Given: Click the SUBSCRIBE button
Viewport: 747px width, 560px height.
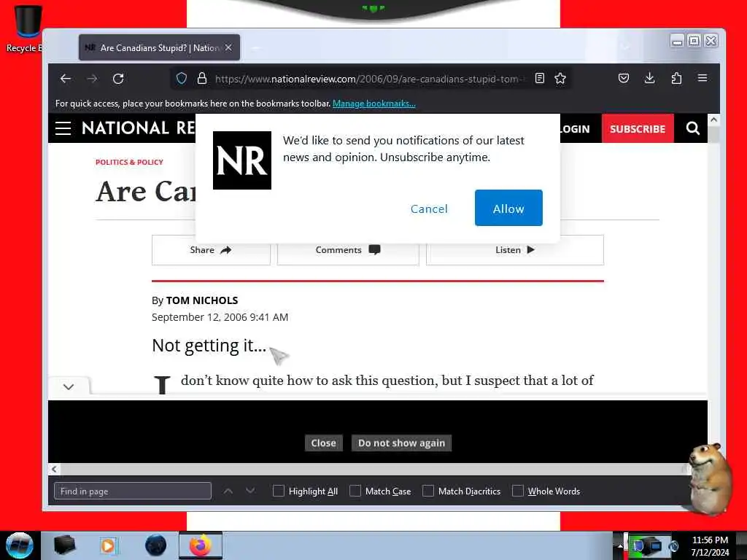Looking at the screenshot, I should click(x=638, y=128).
